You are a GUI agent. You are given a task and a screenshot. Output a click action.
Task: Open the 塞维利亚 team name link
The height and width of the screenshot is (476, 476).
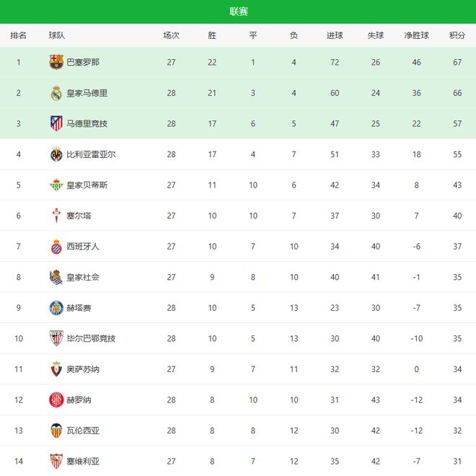83,461
